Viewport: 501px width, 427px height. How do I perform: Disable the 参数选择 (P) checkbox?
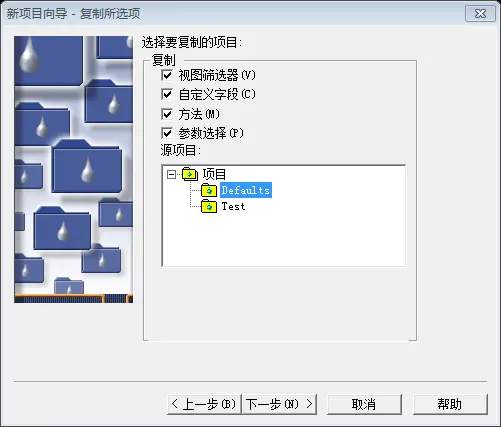167,133
